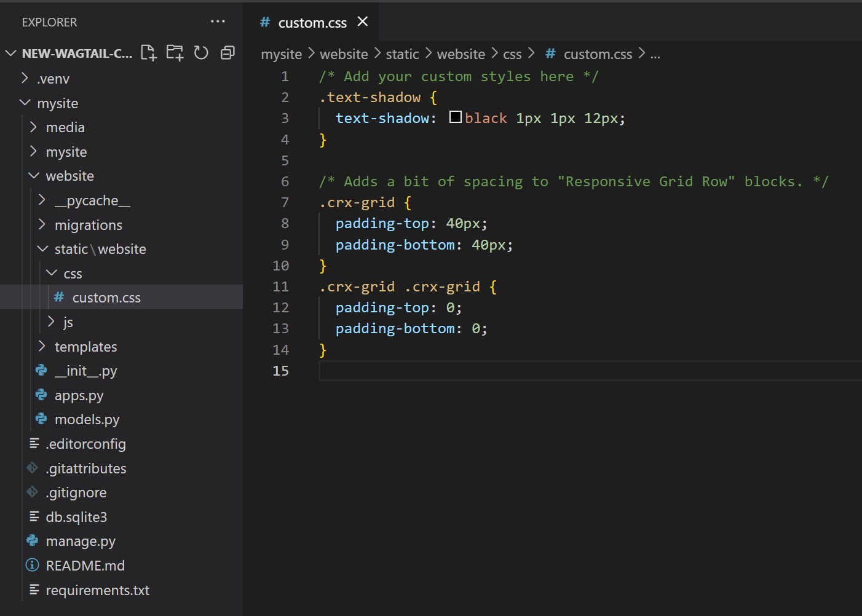Select the custom.css editor tab
This screenshot has width=862, height=616.
[312, 23]
